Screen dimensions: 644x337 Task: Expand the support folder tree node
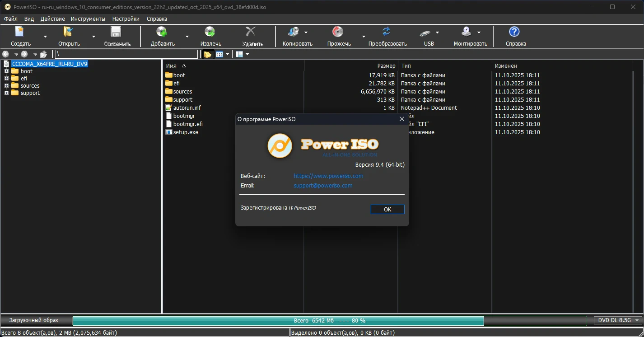click(x=6, y=93)
